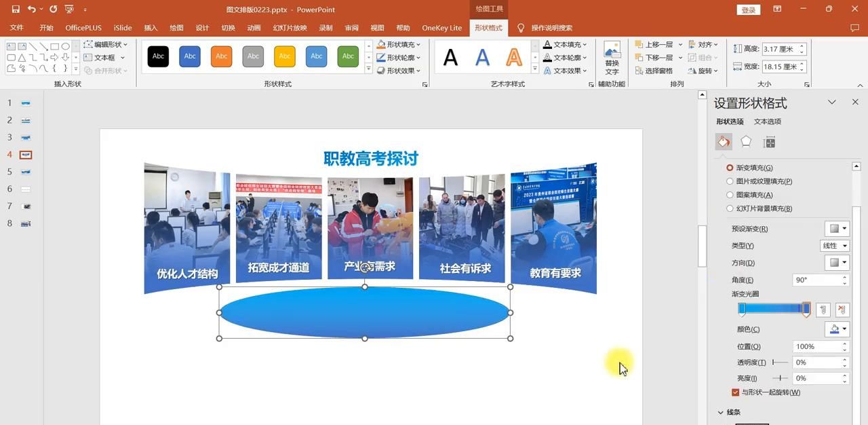Select the 形状轮廓 (Shape Outline) icon

coord(381,57)
